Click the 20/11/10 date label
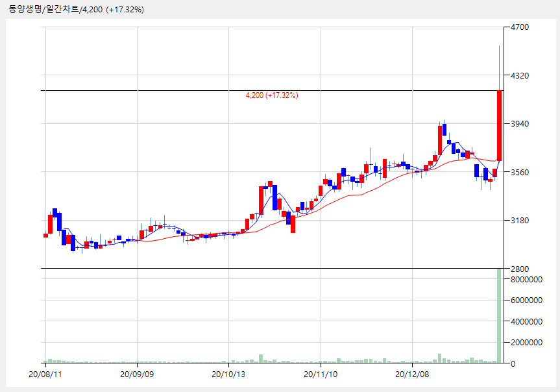Image resolution: width=560 pixels, height=392 pixels. (321, 374)
